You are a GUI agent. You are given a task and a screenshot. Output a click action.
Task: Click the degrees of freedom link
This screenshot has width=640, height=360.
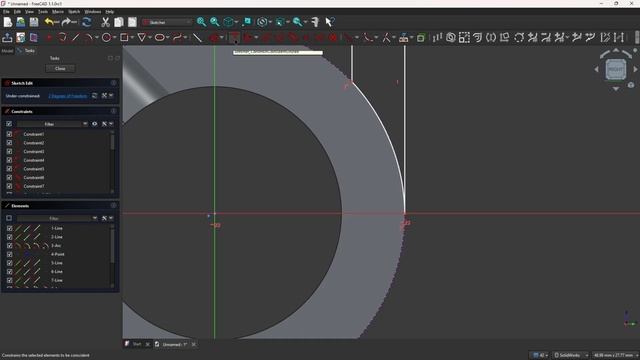pos(68,96)
